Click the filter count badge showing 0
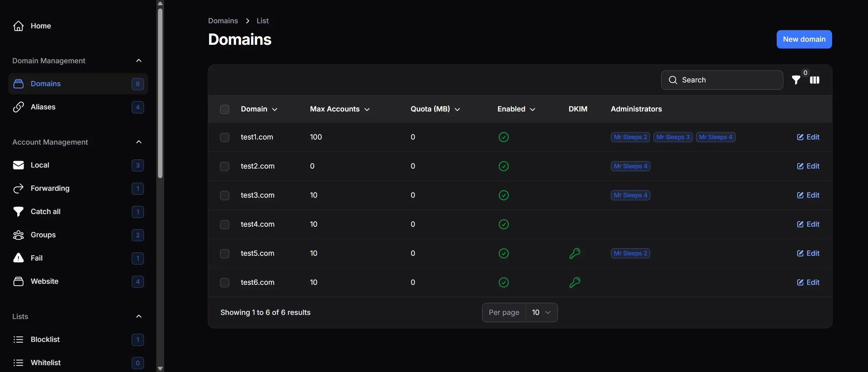The height and width of the screenshot is (372, 868). click(x=805, y=72)
